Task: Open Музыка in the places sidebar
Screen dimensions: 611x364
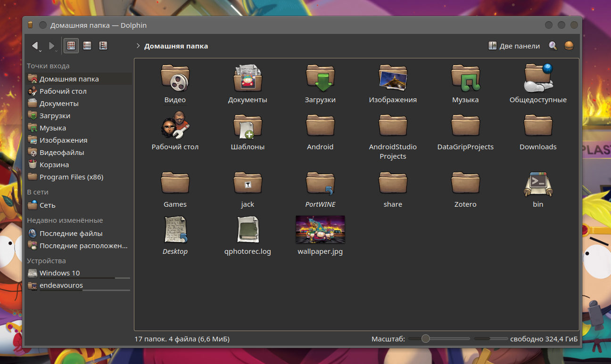Action: (x=79, y=128)
